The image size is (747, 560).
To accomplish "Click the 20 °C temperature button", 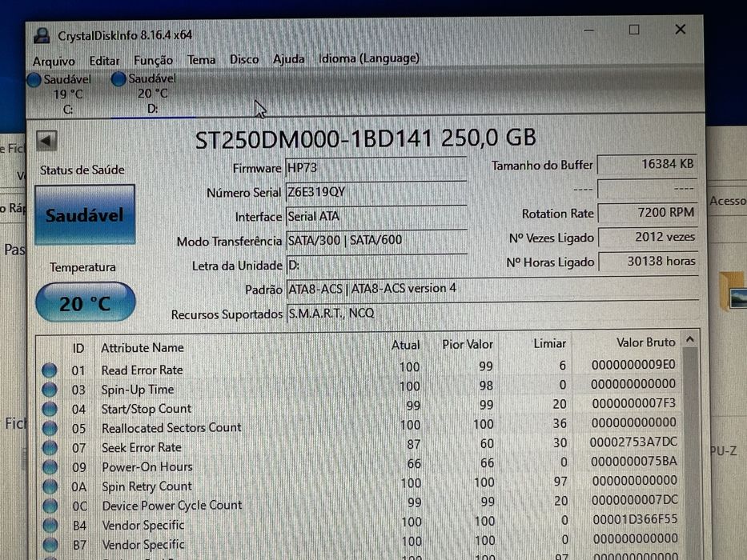I will coord(86,303).
